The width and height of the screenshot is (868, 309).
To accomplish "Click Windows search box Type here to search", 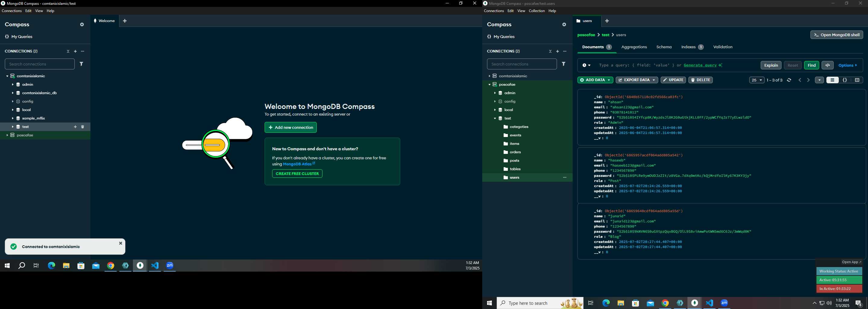I will [540, 303].
